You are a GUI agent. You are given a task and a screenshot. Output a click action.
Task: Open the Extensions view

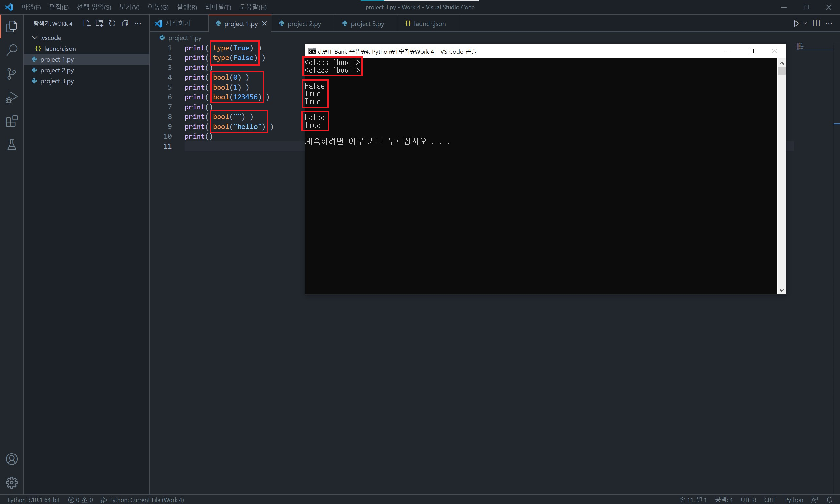click(x=11, y=121)
